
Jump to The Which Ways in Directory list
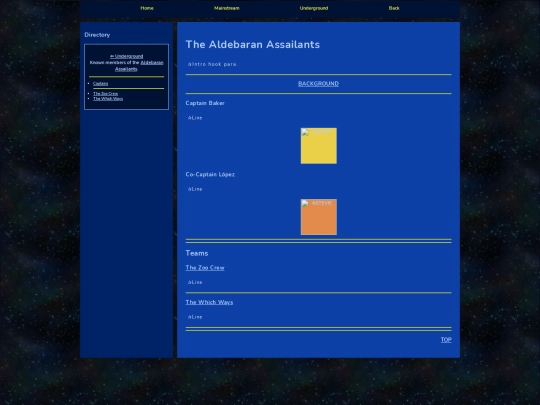(108, 99)
